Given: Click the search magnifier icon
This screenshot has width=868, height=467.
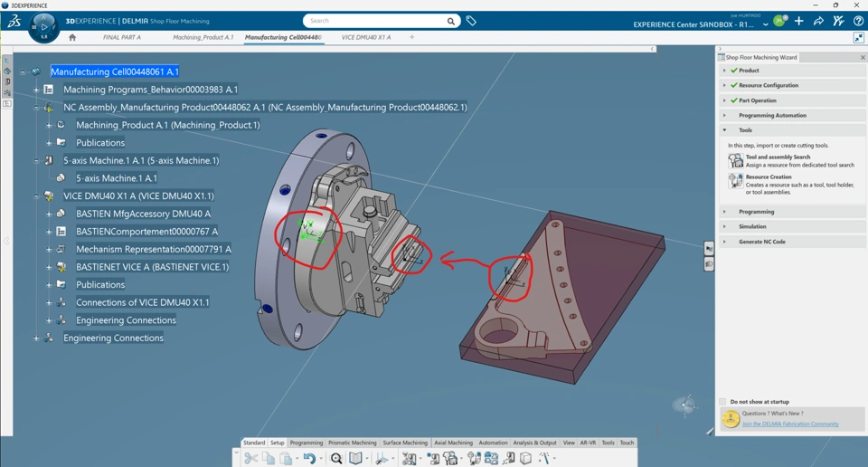Looking at the screenshot, I should pos(451,21).
